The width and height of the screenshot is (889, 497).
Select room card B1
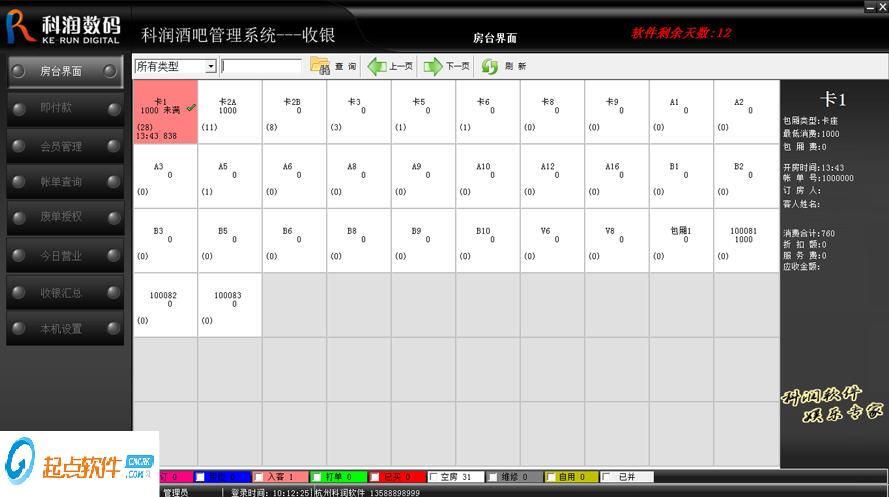681,176
